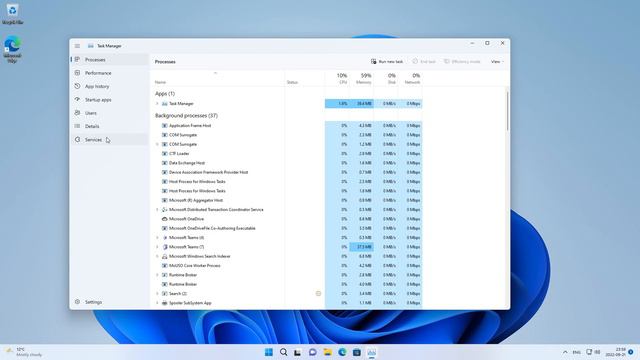Sort by the Memory column header
The image size is (640, 360).
[x=362, y=79]
